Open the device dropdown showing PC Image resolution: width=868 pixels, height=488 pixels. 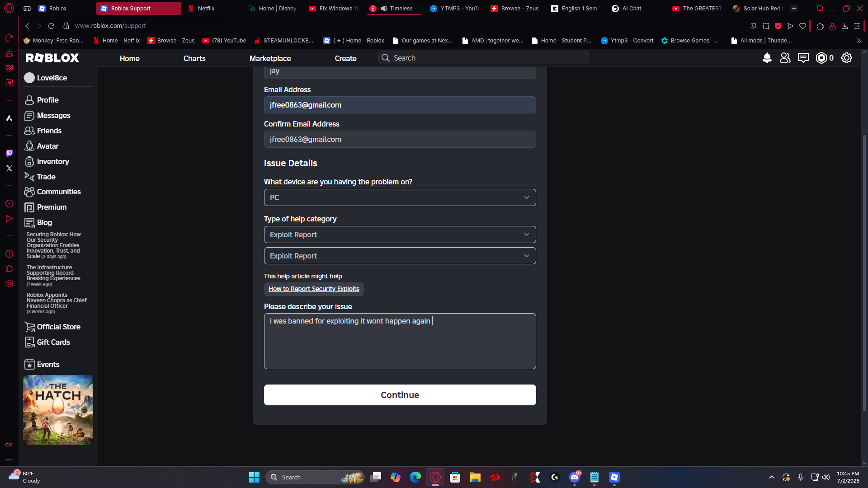(400, 197)
